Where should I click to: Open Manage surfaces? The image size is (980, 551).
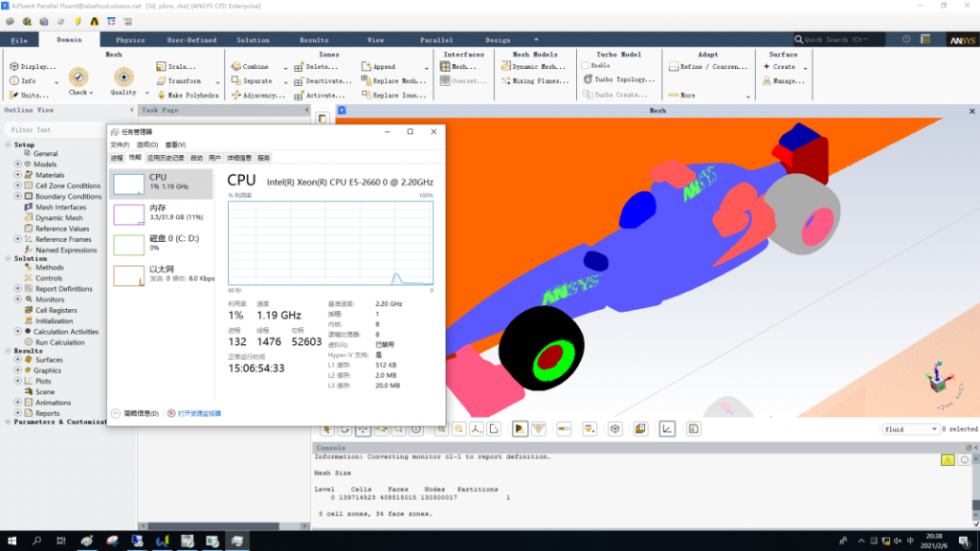pyautogui.click(x=783, y=81)
